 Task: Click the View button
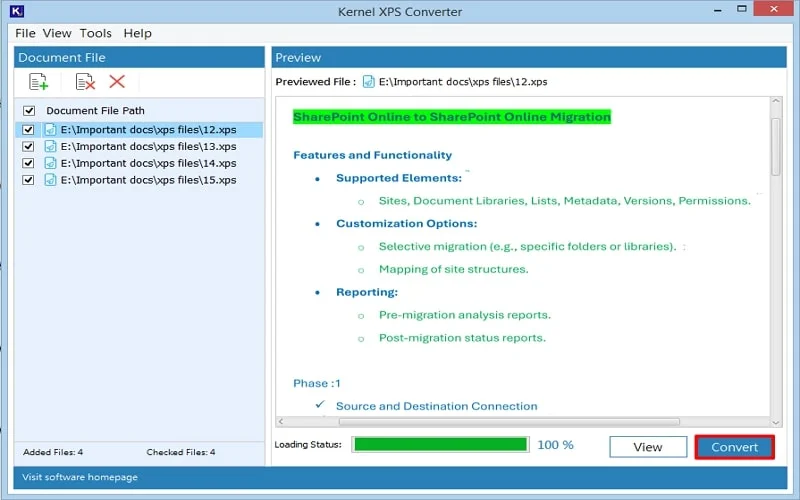click(648, 447)
